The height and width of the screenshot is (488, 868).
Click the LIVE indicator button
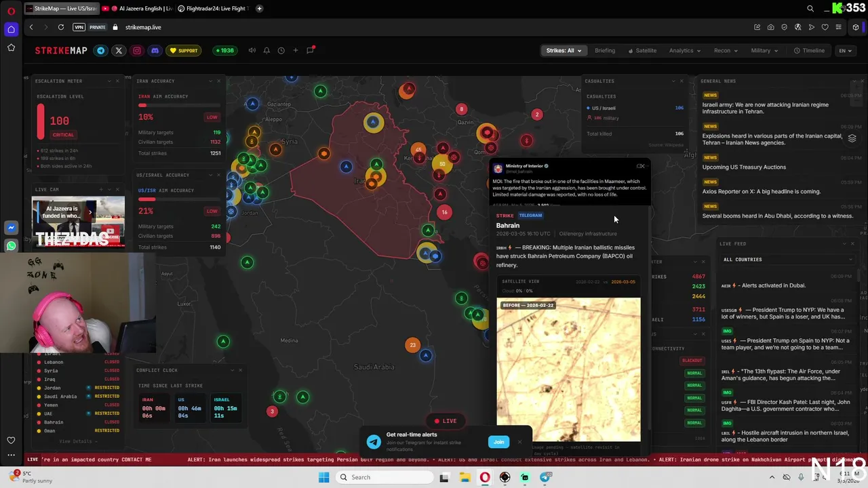[446, 421]
